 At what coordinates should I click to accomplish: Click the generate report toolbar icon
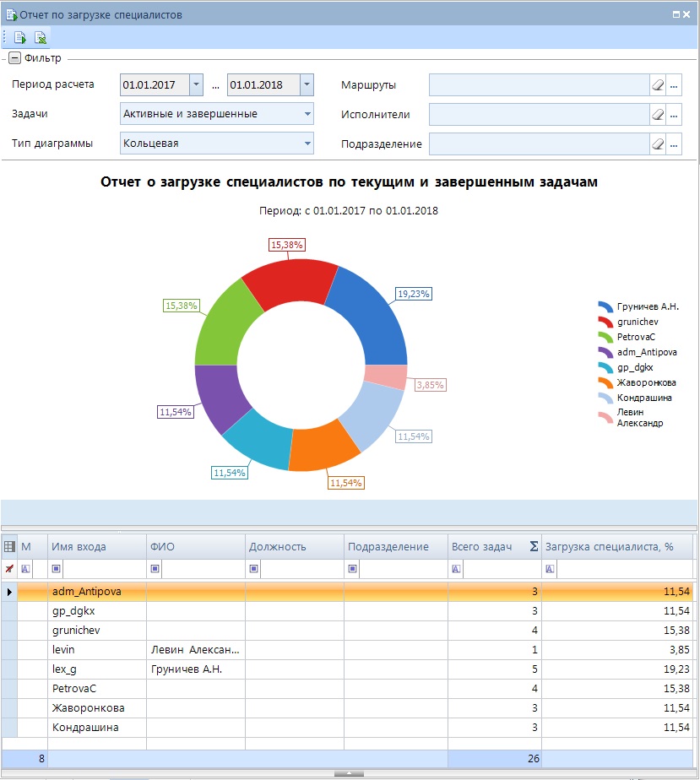19,37
